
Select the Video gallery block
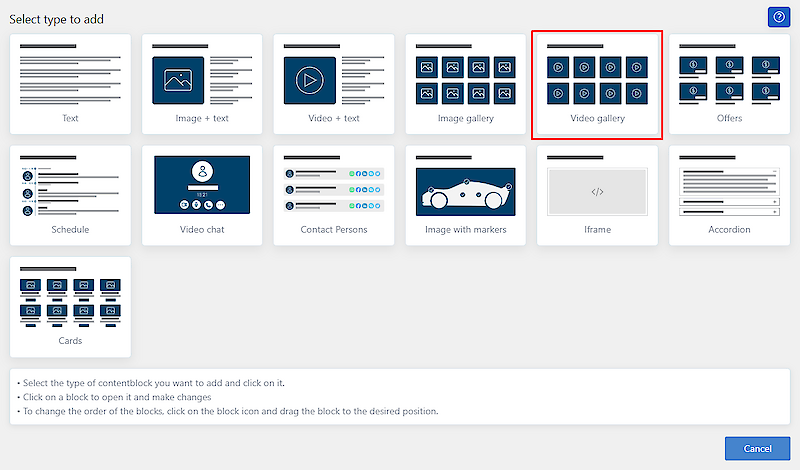point(597,84)
